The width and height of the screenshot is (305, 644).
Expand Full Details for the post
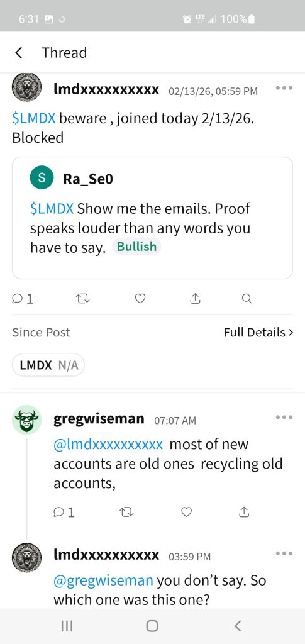point(258,332)
